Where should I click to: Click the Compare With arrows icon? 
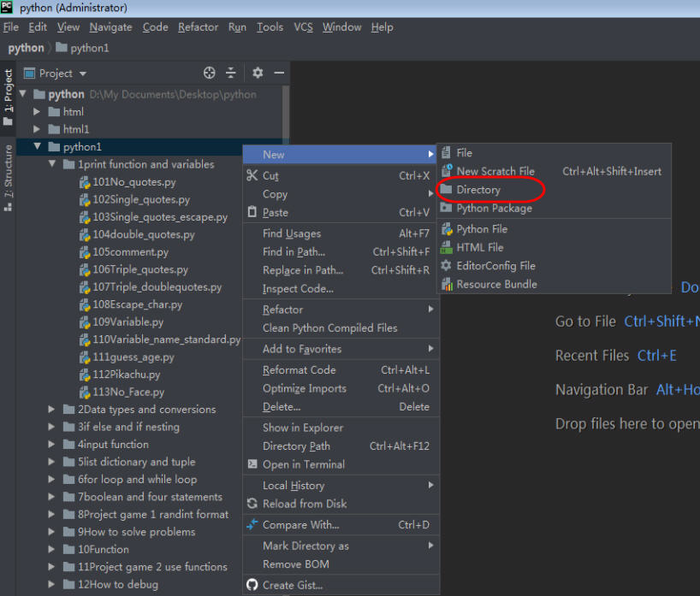pos(252,525)
